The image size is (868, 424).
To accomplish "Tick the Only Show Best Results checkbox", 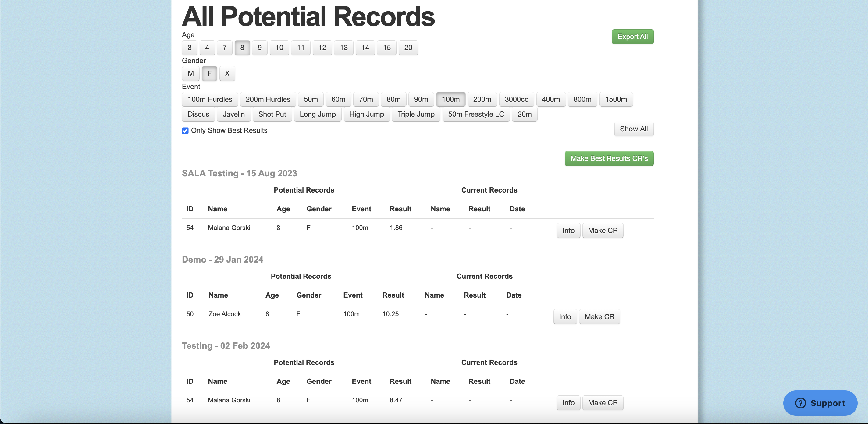I will pyautogui.click(x=185, y=131).
